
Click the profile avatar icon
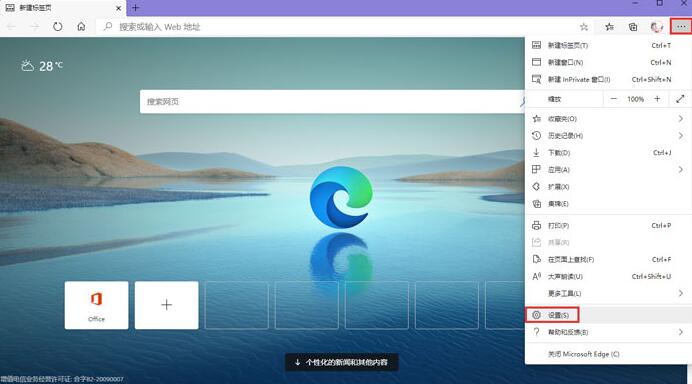coord(657,27)
